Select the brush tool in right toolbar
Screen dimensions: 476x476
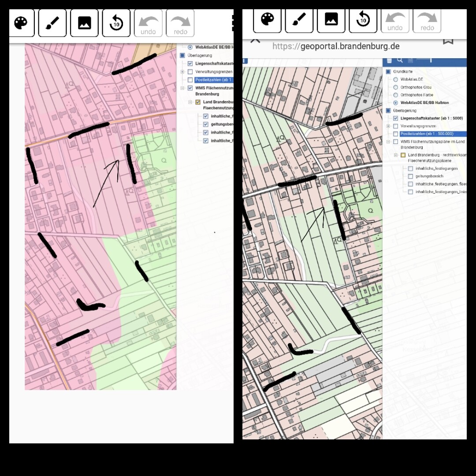point(299,19)
